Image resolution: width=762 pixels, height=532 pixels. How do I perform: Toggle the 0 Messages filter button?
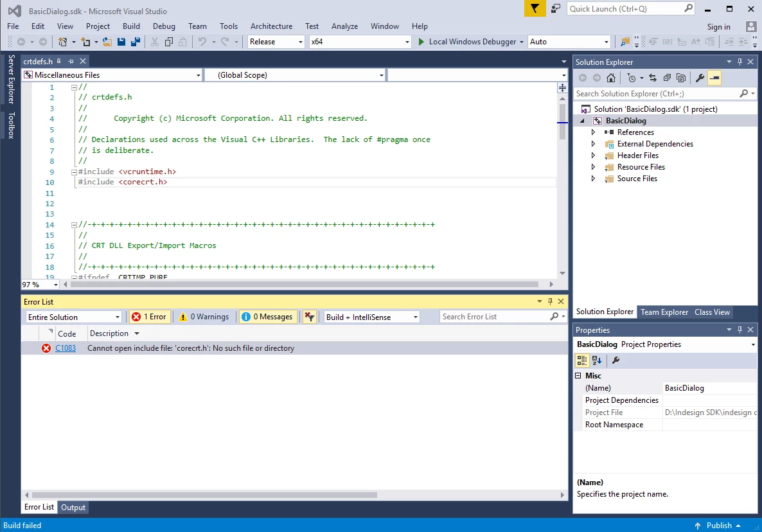pos(267,317)
